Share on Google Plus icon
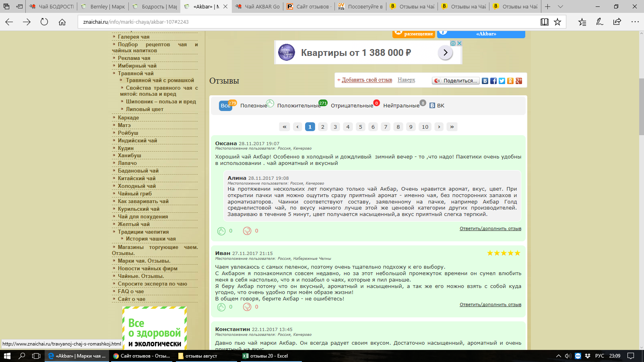 click(519, 81)
